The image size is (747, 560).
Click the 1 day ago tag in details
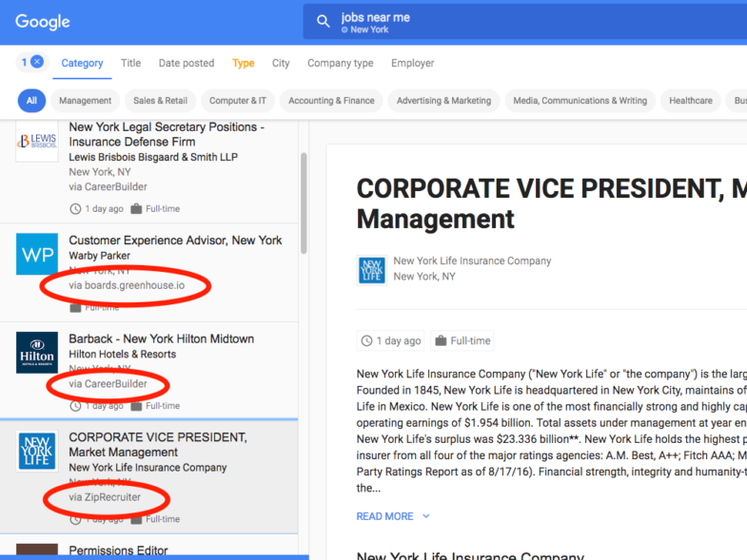click(390, 341)
